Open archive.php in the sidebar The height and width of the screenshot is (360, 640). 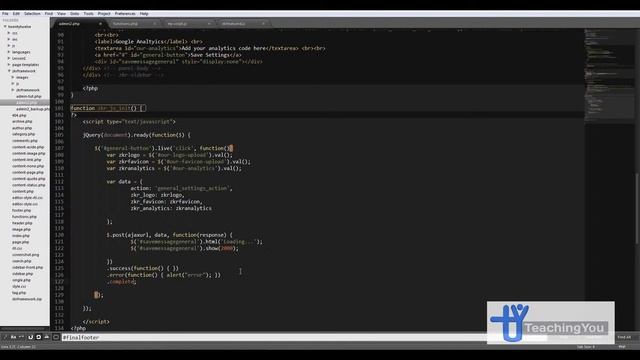coord(22,121)
